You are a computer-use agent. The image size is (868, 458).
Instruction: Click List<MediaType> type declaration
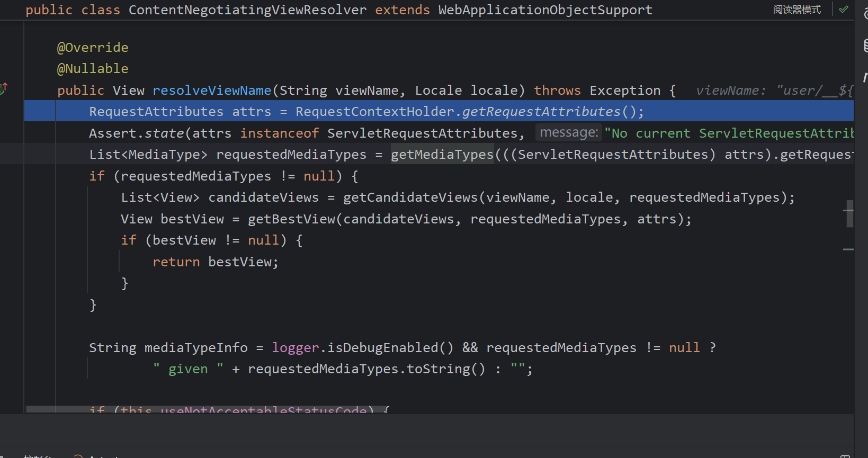[x=148, y=155]
